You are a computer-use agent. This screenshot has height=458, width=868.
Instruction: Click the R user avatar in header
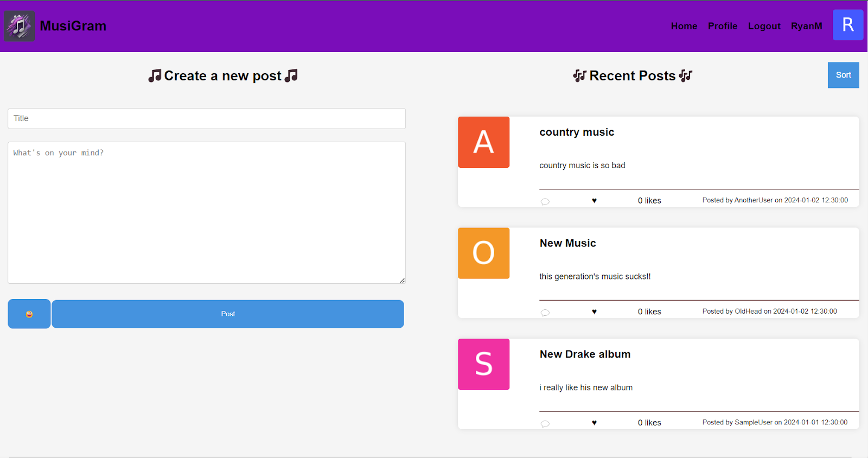847,25
